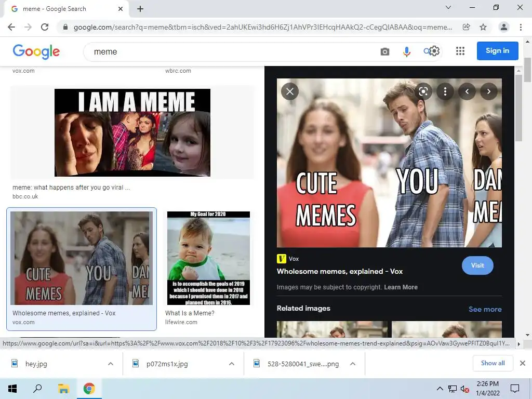Image resolution: width=532 pixels, height=399 pixels.
Task: Click What Is a Meme? caption
Action: 190,313
